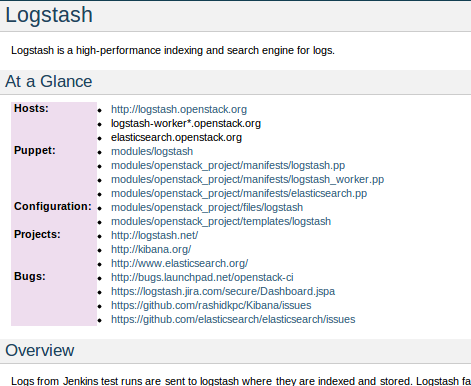Open the modules/logstash puppet link
The width and height of the screenshot is (471, 386).
click(152, 151)
